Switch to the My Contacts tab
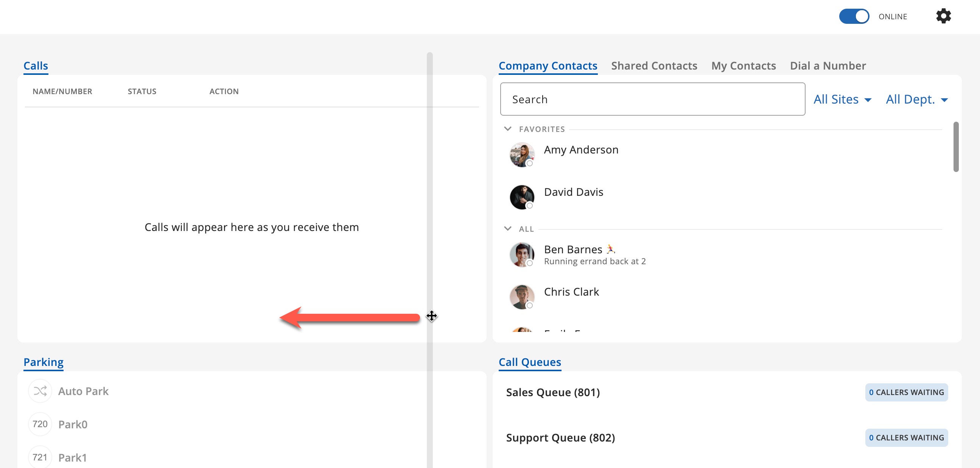 743,66
